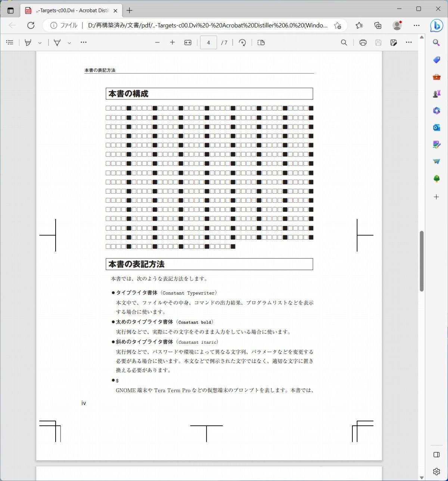Open sidebar Search icon
Image resolution: width=448 pixels, height=481 pixels.
click(436, 43)
